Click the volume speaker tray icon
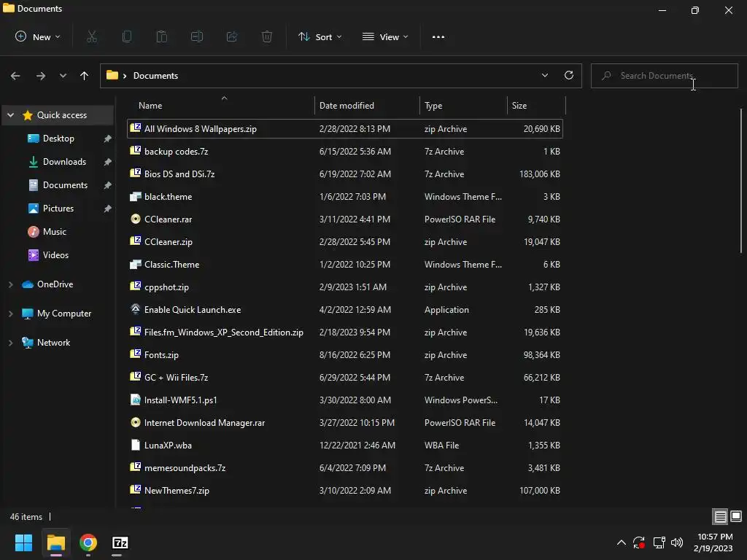The height and width of the screenshot is (560, 747). (x=677, y=542)
